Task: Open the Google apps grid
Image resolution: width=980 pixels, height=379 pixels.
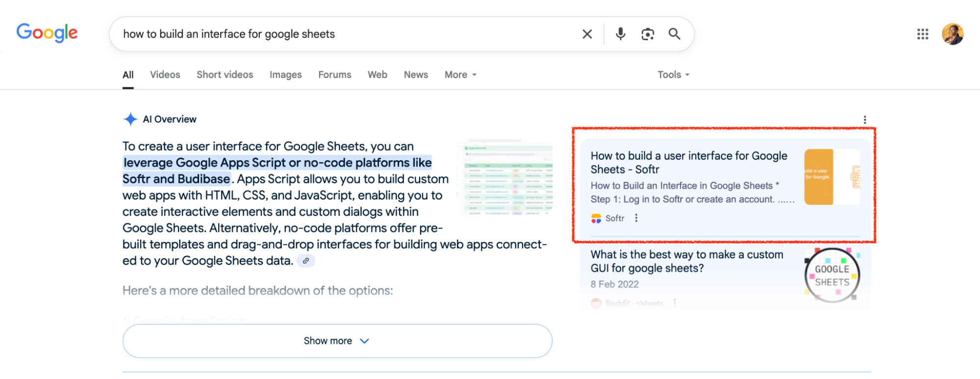Action: pyautogui.click(x=923, y=34)
